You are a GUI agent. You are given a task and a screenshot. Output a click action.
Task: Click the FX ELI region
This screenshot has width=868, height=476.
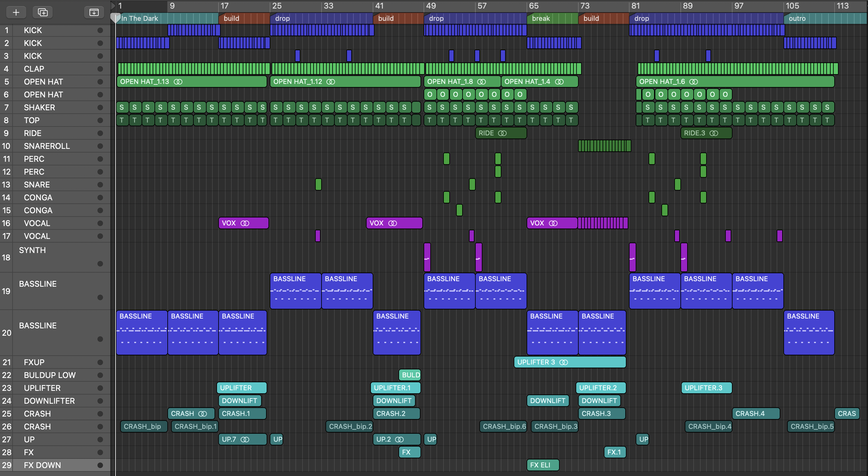click(542, 465)
